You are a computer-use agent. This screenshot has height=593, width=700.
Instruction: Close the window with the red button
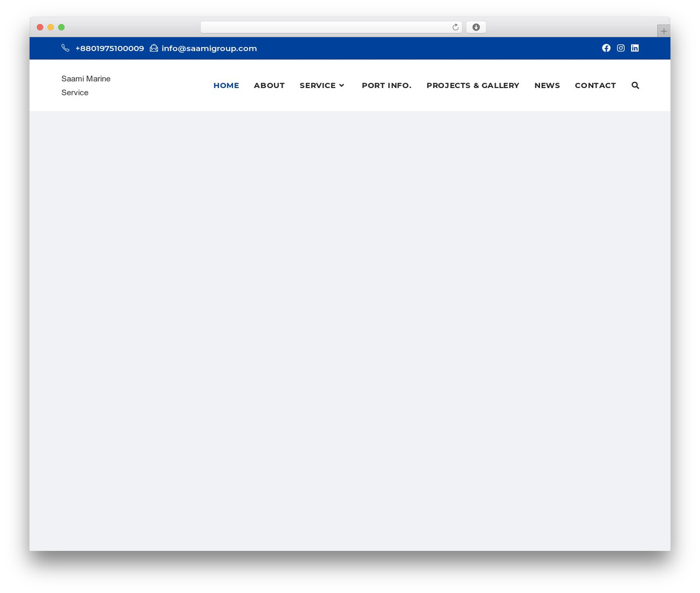pos(40,27)
